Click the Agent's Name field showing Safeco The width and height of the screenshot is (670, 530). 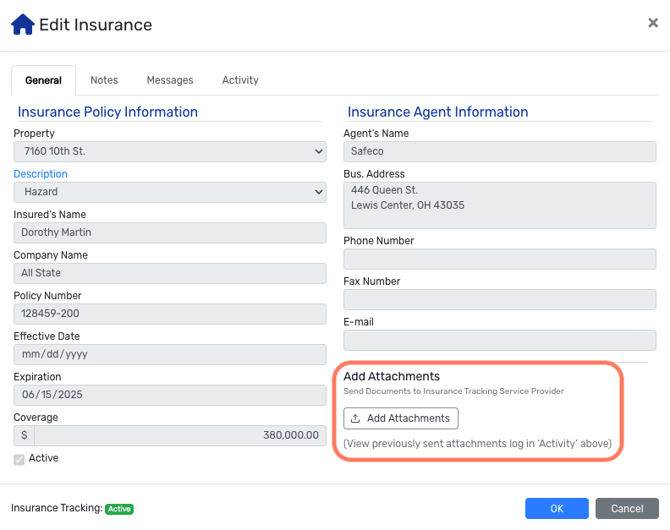500,151
